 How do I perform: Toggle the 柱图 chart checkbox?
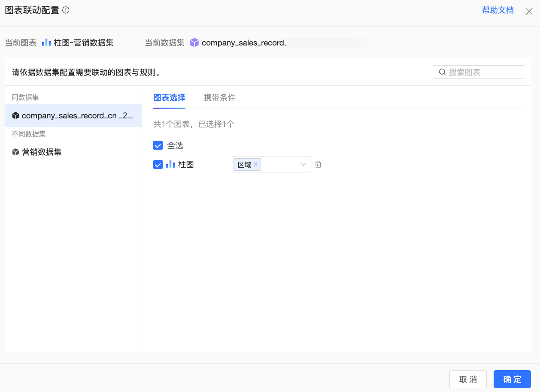(x=158, y=164)
